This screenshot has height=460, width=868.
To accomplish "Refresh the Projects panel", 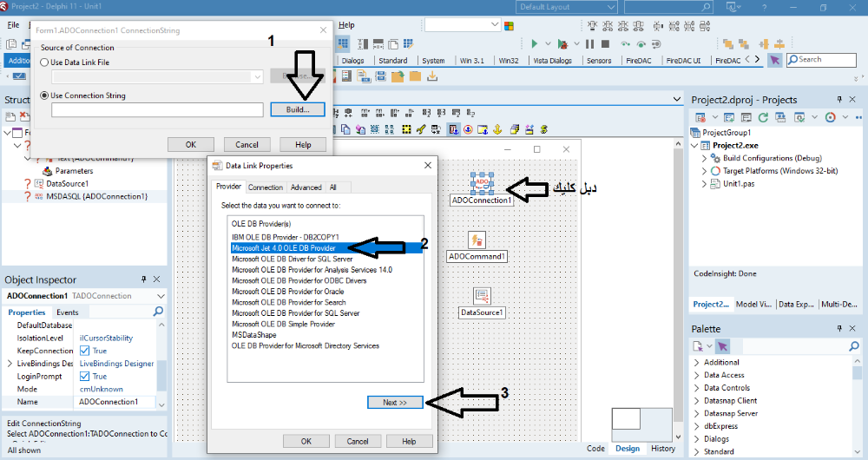I will coord(763,117).
